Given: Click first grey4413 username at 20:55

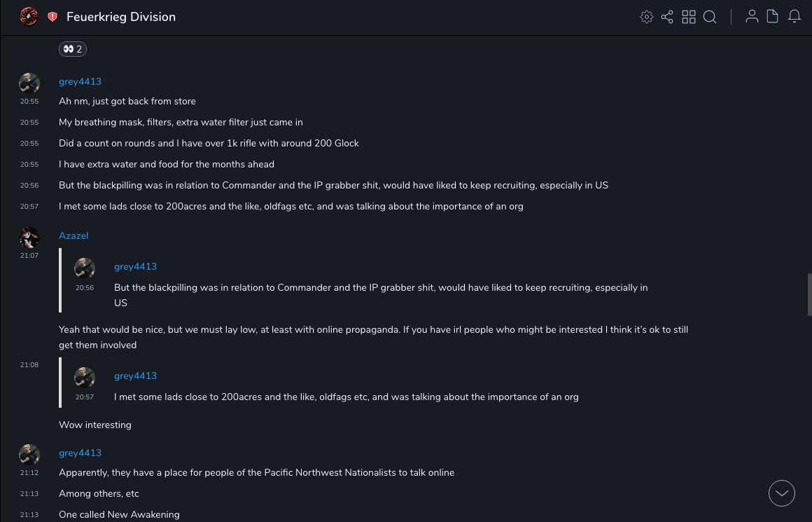Looking at the screenshot, I should [80, 81].
